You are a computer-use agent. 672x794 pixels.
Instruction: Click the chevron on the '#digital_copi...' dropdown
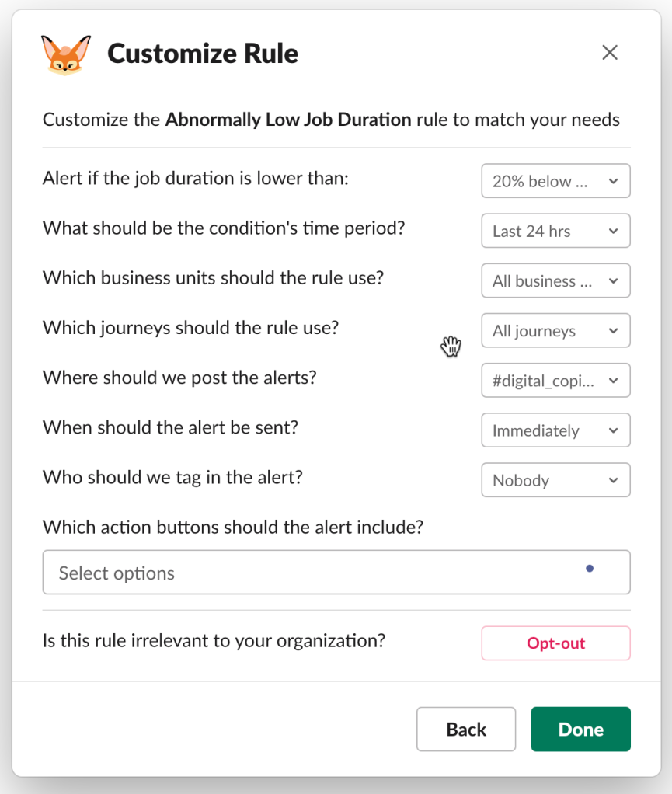tap(613, 381)
